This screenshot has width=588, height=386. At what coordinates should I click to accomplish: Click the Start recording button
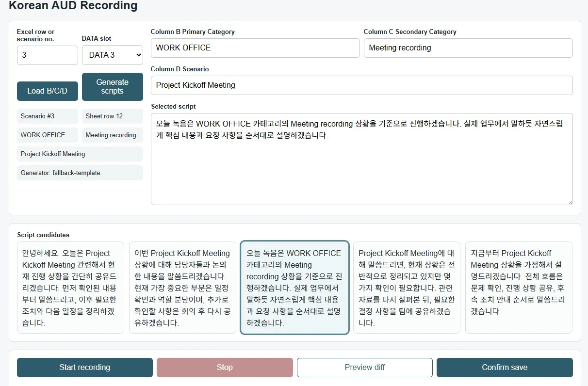point(85,368)
